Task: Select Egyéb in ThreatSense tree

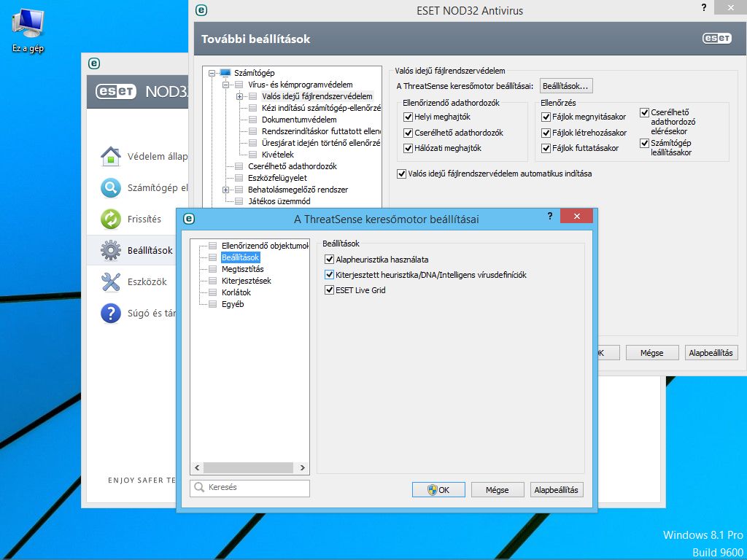Action: click(x=233, y=304)
